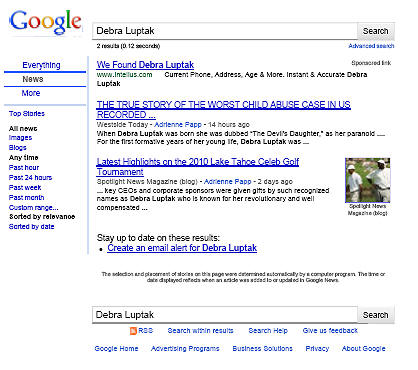Filter results to Past week
The image size is (418, 370).
point(25,187)
